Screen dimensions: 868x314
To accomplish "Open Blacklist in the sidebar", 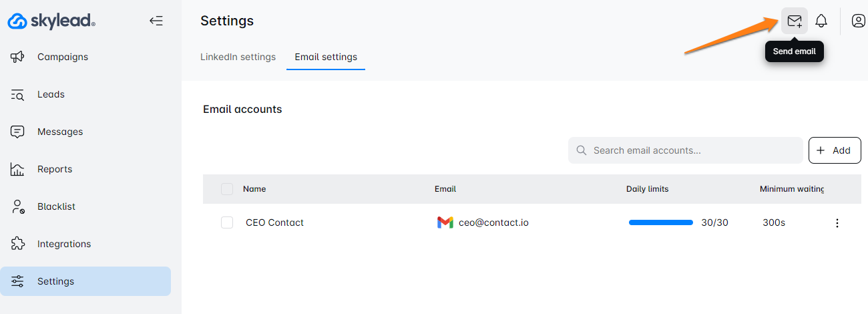I will (x=56, y=206).
